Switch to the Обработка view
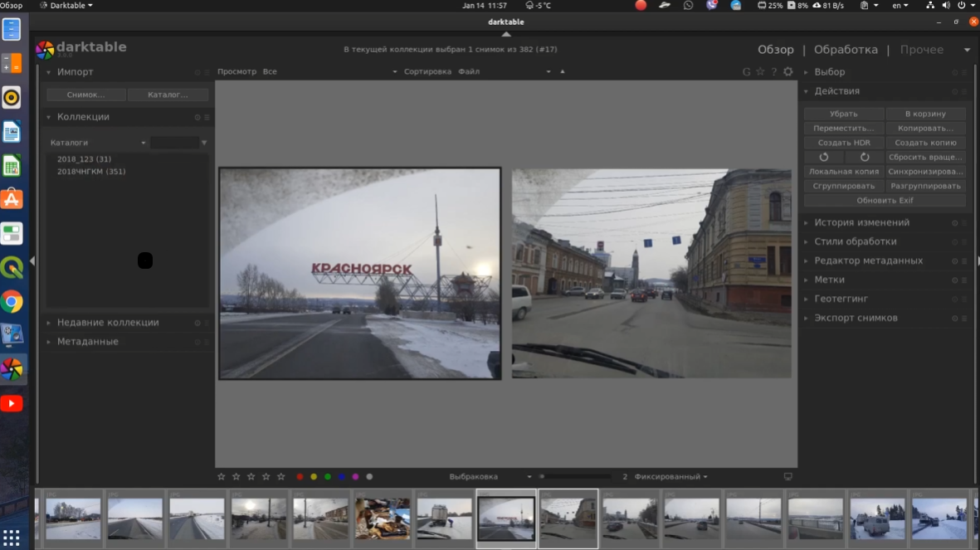980x550 pixels. pos(846,50)
